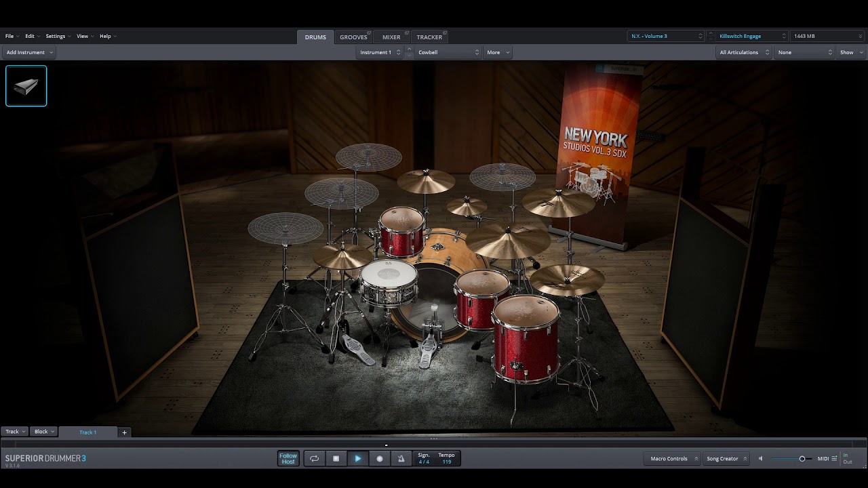This screenshot has width=868, height=488.
Task: Open the All Articulations dropdown
Action: tap(743, 52)
